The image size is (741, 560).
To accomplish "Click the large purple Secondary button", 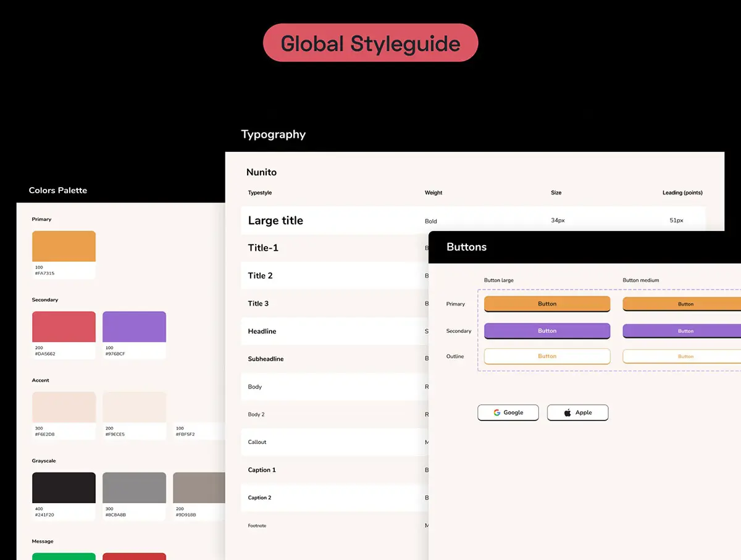I will (546, 331).
